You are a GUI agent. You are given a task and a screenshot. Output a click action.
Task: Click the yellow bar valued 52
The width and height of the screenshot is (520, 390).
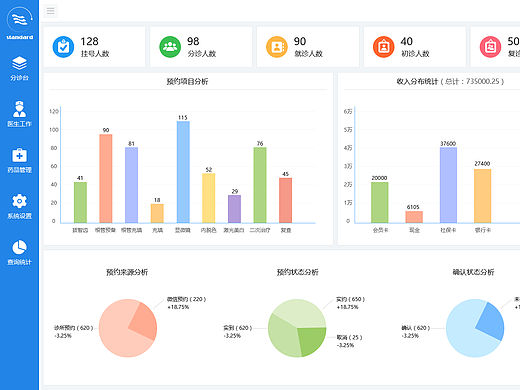pos(209,198)
